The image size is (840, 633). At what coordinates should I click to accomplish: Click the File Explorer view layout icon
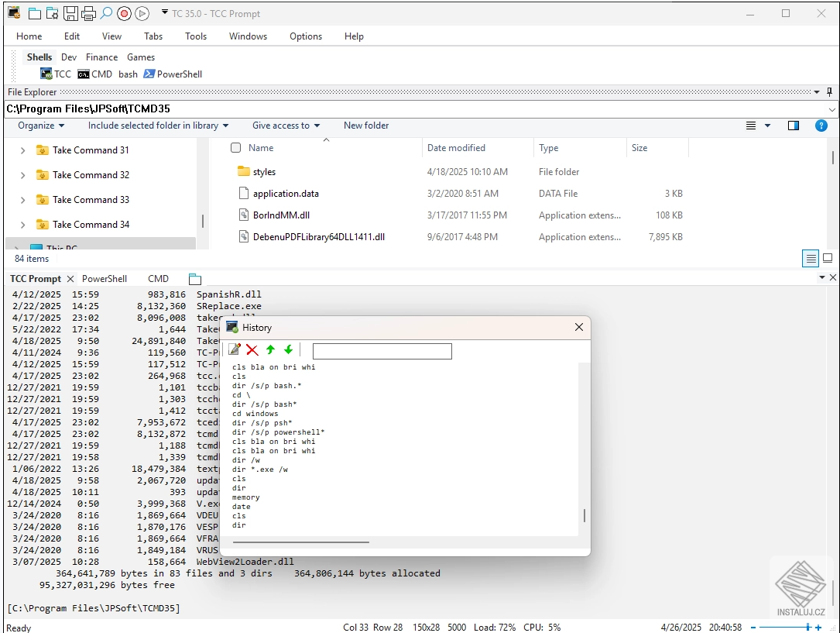click(751, 126)
